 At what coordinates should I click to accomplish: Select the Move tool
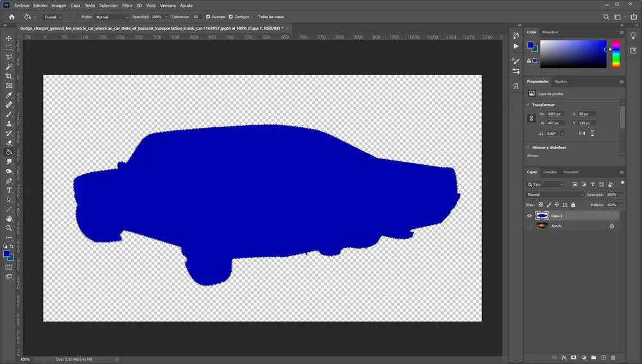[x=9, y=38]
